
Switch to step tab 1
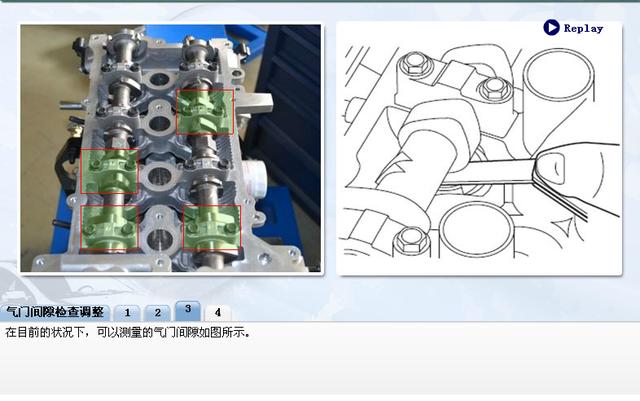pyautogui.click(x=127, y=313)
